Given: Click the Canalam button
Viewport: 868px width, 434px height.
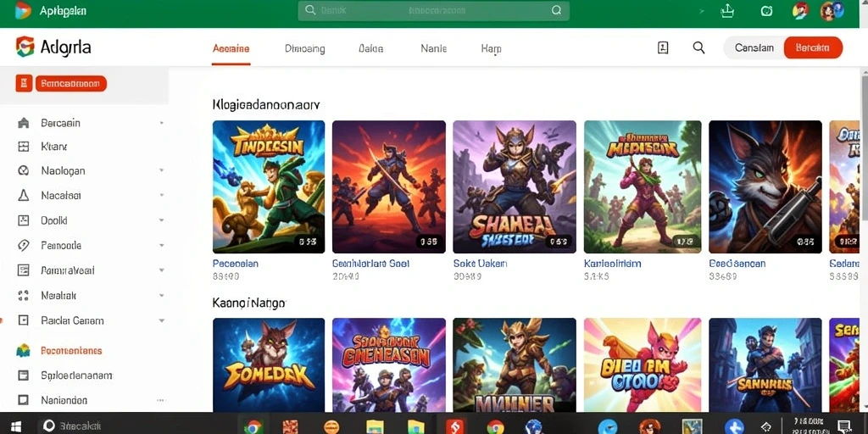Looking at the screenshot, I should click(x=754, y=48).
